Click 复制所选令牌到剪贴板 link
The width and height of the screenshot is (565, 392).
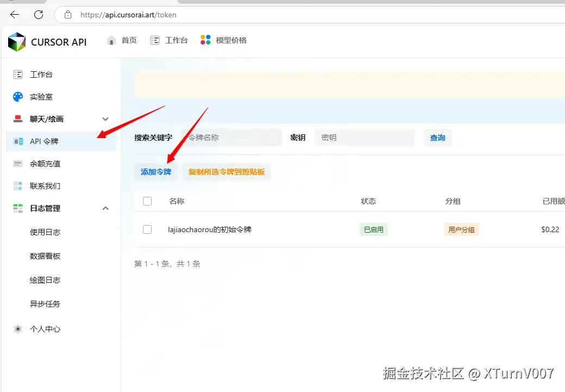226,171
